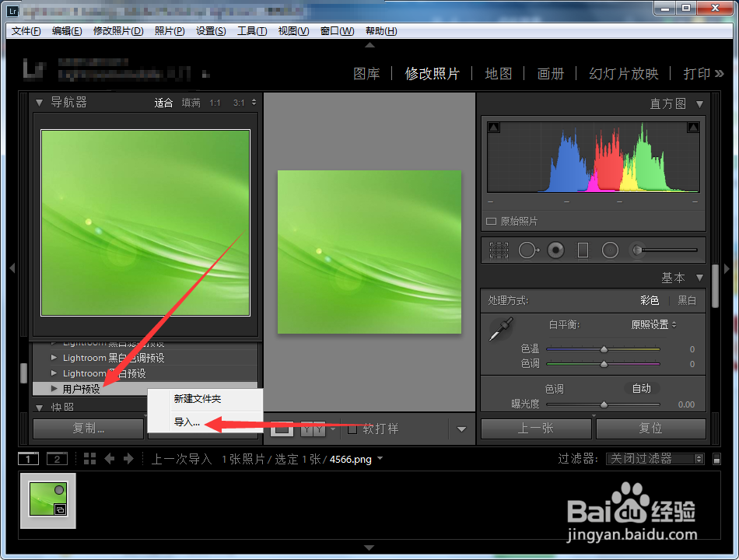Collapse the 基本 panel triangle

click(x=699, y=278)
